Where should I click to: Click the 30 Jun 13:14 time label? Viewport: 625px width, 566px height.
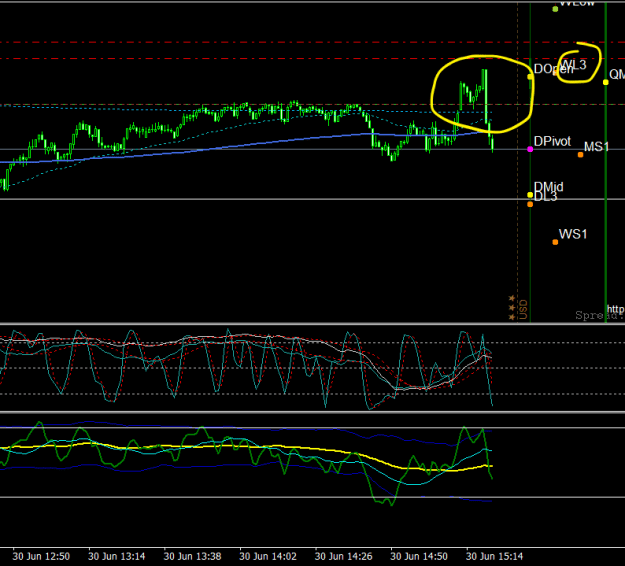coord(116,556)
